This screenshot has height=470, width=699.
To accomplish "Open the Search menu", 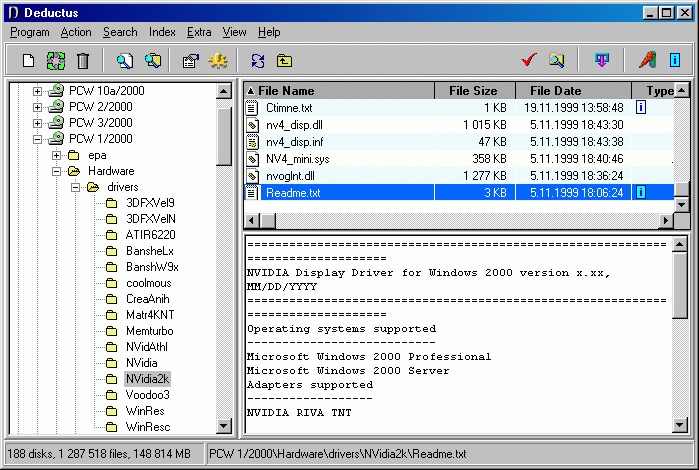I will click(x=120, y=32).
